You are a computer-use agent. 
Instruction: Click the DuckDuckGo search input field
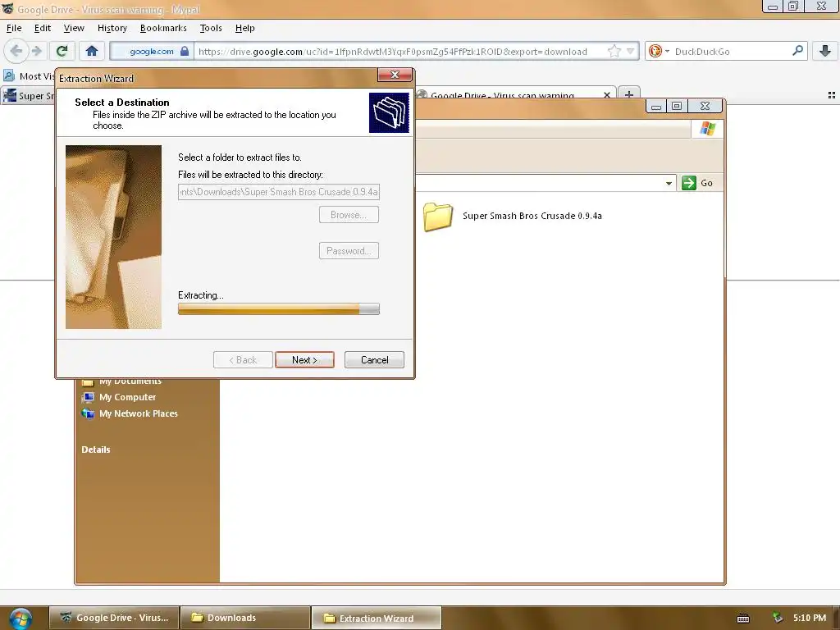click(730, 52)
